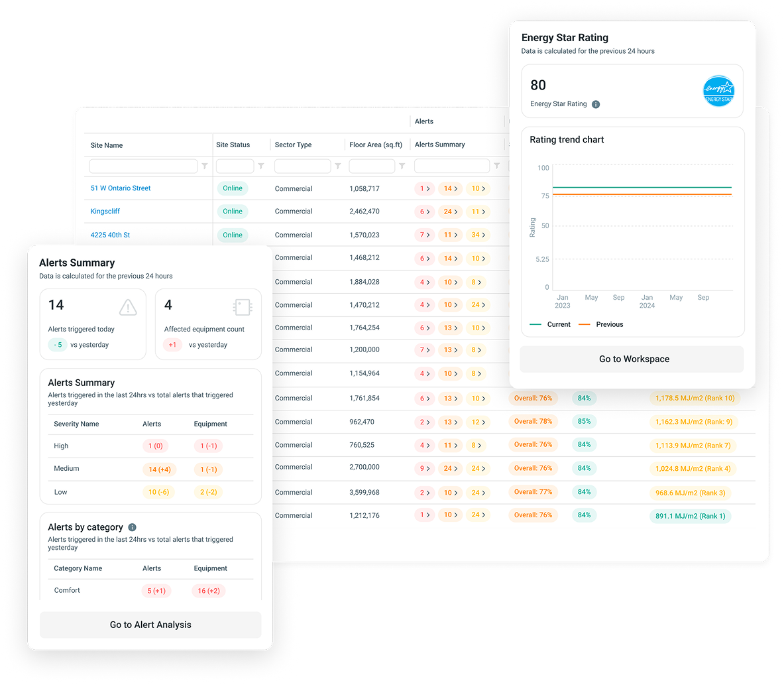
Task: Click floor area value '962,470'
Action: (x=361, y=422)
